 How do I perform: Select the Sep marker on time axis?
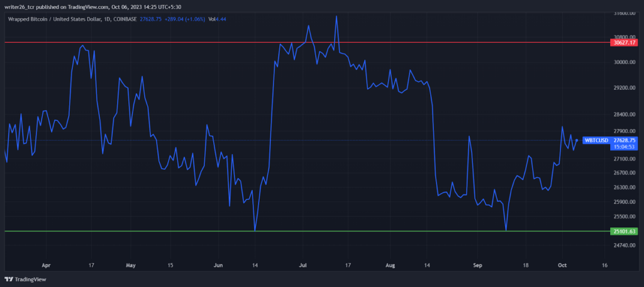[477, 265]
